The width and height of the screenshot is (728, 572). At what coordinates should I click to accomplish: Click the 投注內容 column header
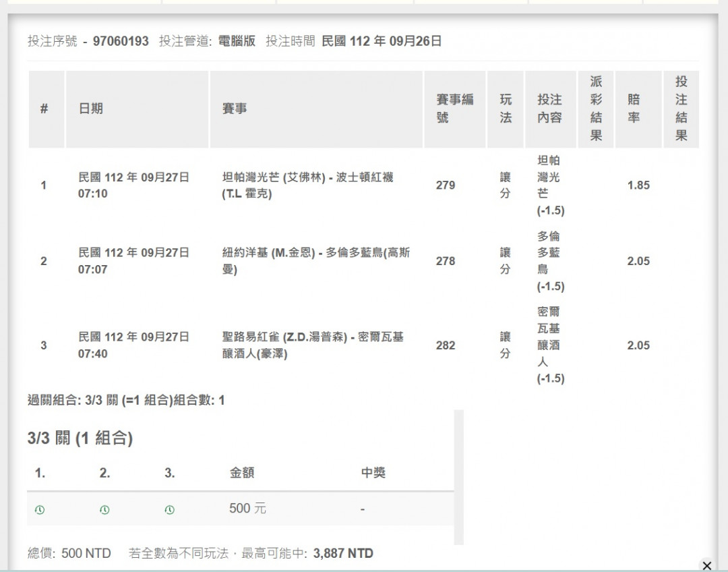point(550,109)
